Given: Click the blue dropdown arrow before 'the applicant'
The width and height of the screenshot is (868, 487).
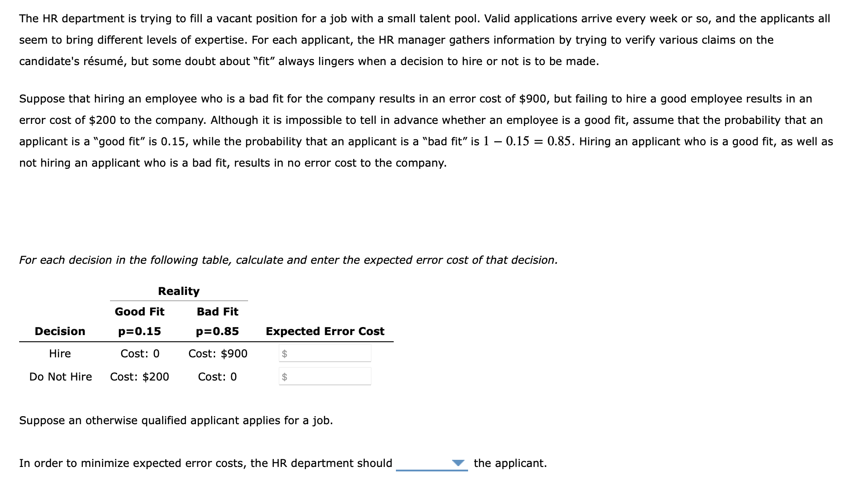Looking at the screenshot, I should [x=458, y=463].
